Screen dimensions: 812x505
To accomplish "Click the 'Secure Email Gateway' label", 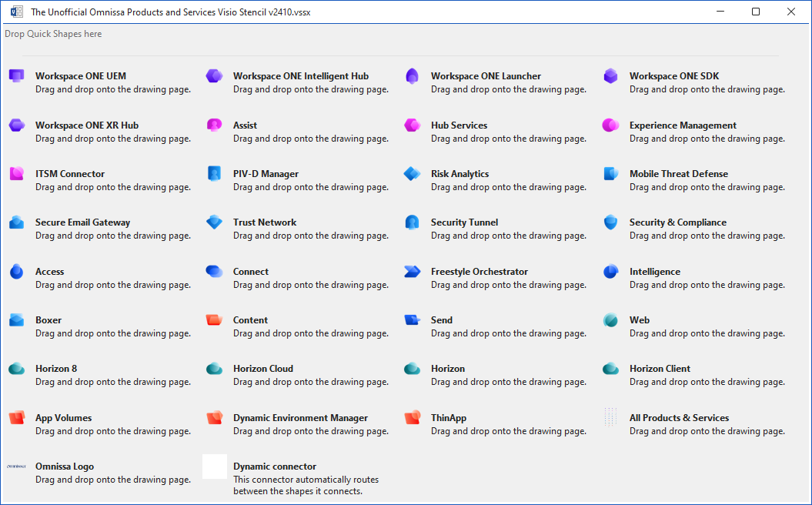I will tap(83, 222).
